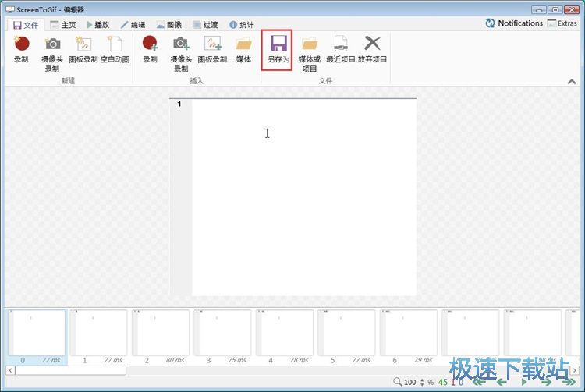Viewport: 585px width, 392px height.
Task: Click the frame list scrollbar right arrow
Action: coord(575,370)
